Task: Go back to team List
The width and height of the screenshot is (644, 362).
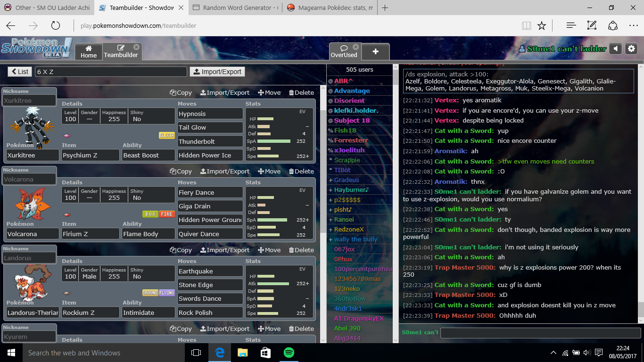Action: [x=20, y=72]
